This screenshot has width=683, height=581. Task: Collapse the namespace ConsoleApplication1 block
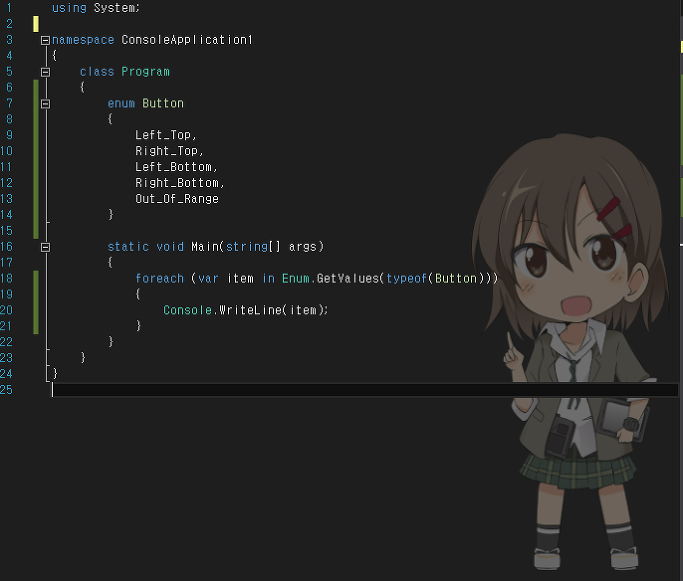[x=45, y=41]
